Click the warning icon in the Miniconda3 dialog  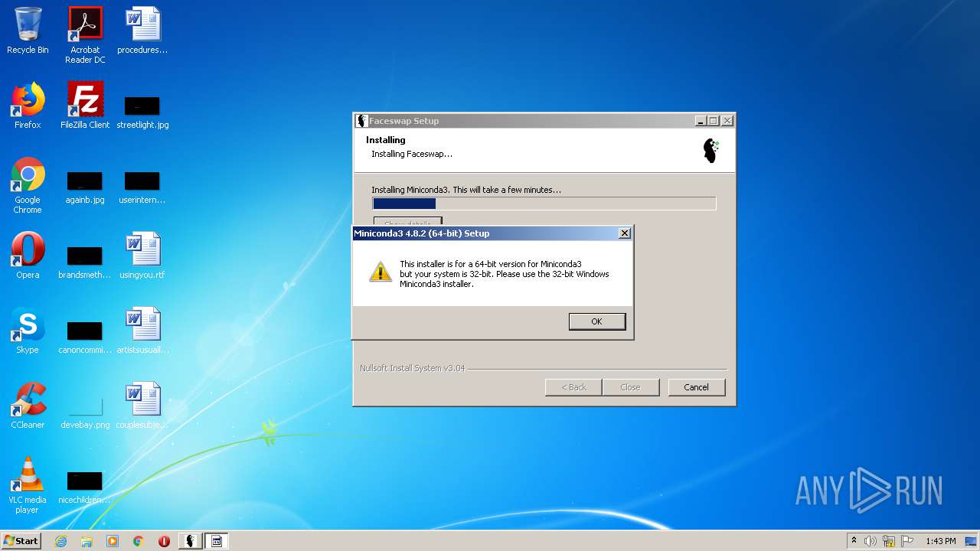[381, 272]
